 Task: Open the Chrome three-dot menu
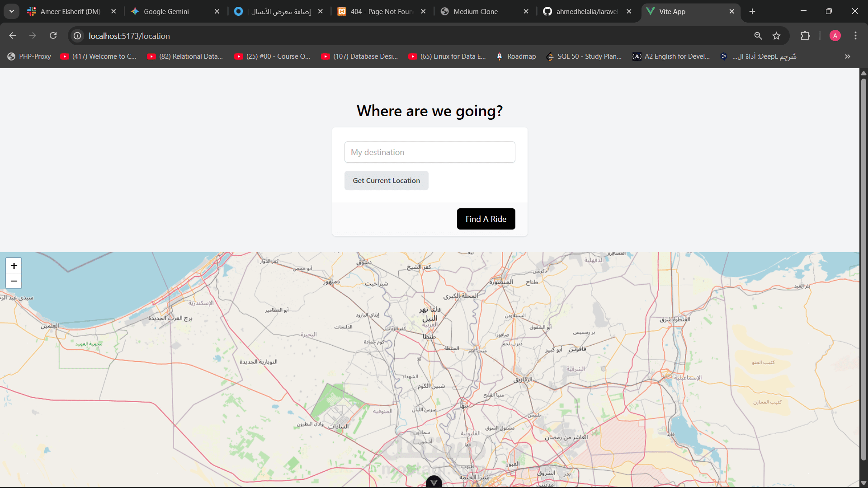tap(855, 36)
